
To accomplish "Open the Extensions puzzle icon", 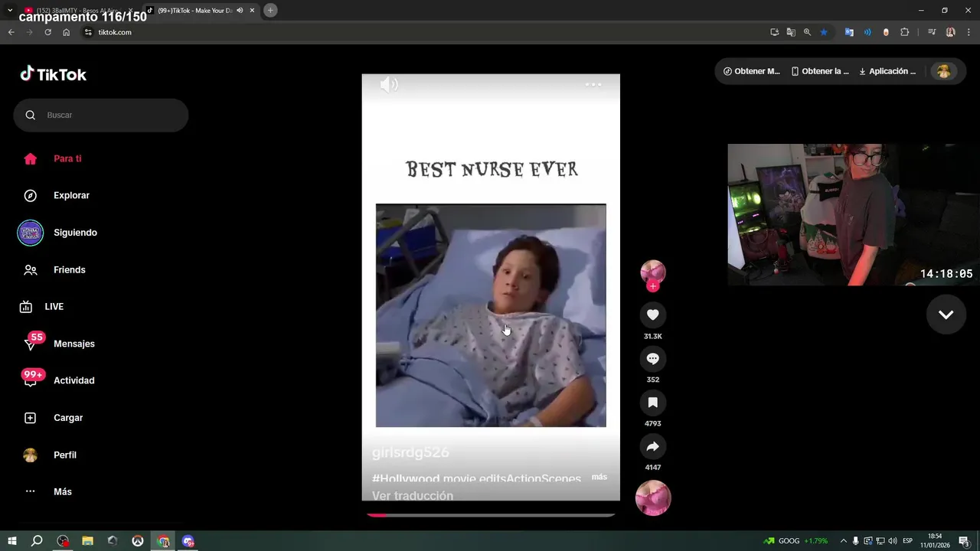I will tap(904, 32).
